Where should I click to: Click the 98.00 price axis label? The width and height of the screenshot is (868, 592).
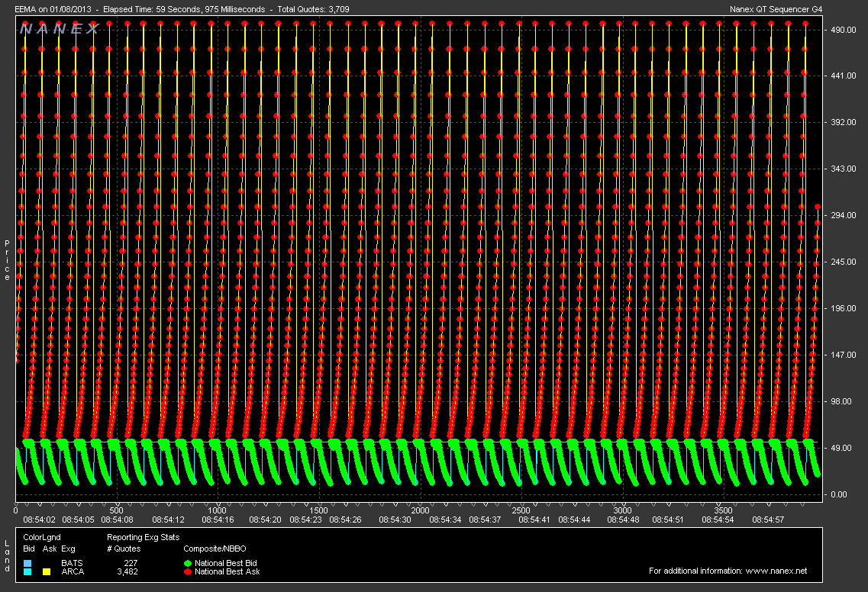[841, 401]
